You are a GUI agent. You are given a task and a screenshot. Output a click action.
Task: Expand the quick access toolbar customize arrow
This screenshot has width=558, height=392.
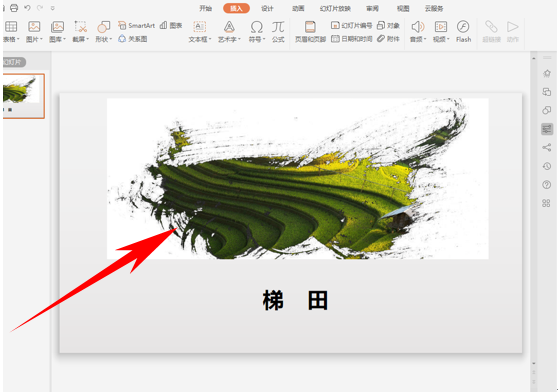[53, 8]
